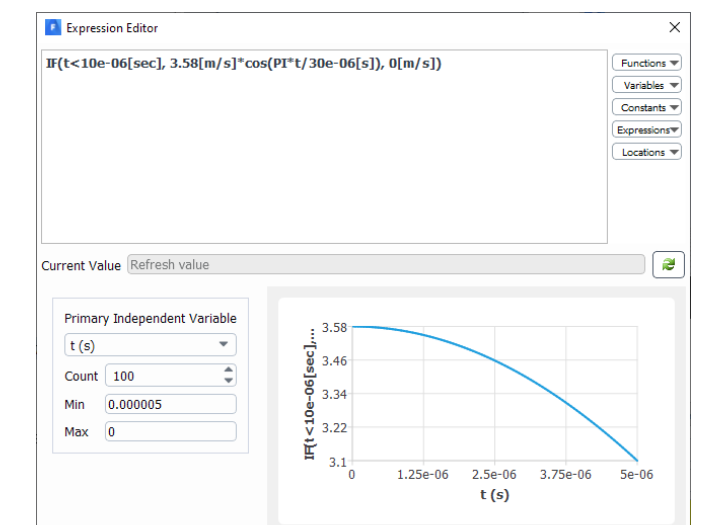Close the Expression Editor dialog

[x=674, y=27]
